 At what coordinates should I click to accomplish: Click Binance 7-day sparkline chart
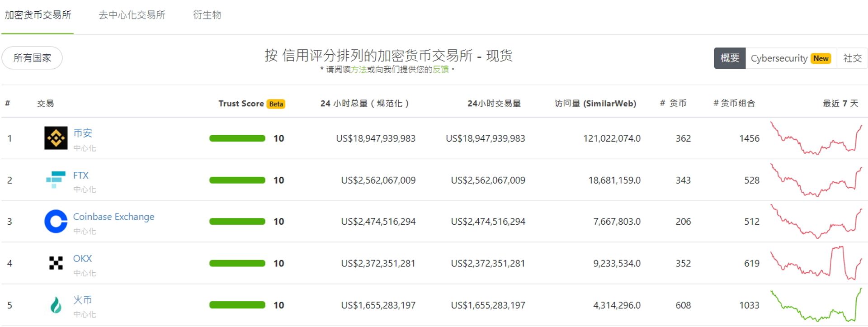(x=816, y=138)
